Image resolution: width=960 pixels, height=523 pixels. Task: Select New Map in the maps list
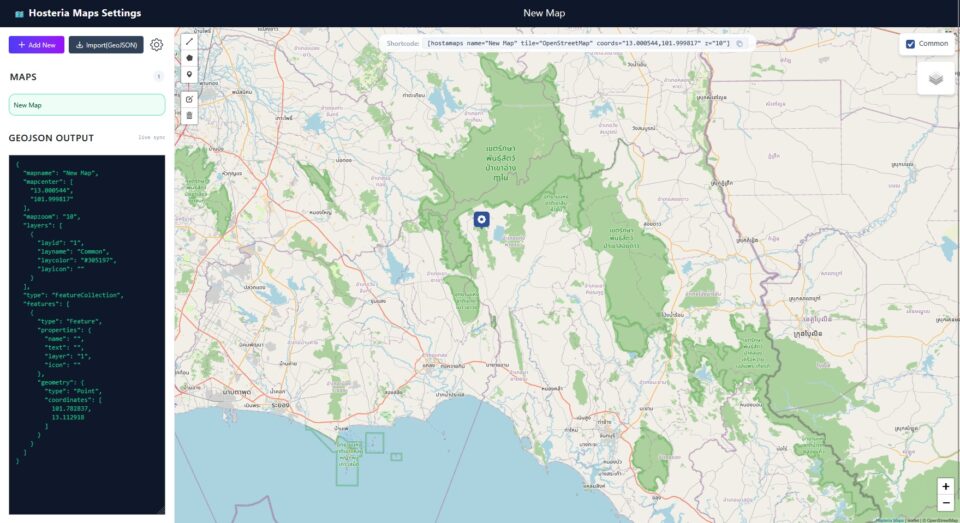[87, 105]
